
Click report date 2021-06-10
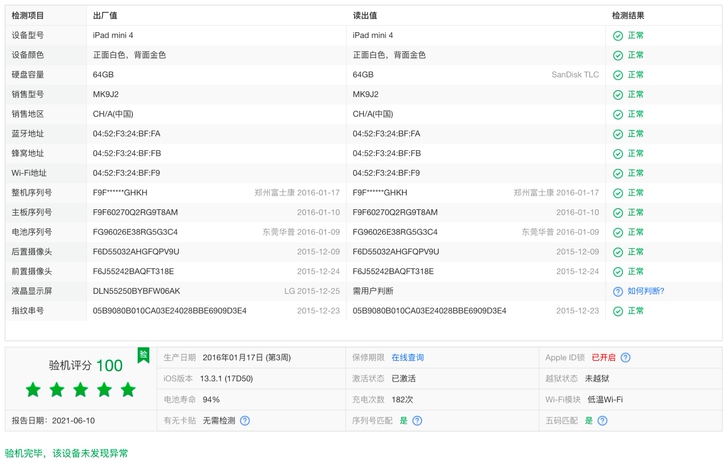pos(73,421)
